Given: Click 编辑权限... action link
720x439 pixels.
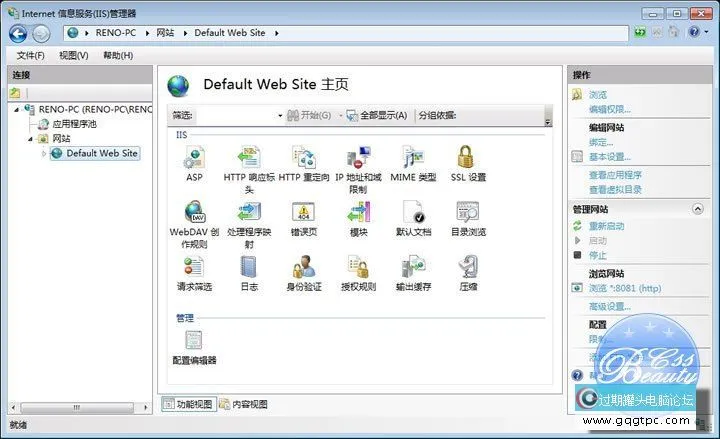Looking at the screenshot, I should click(x=610, y=109).
